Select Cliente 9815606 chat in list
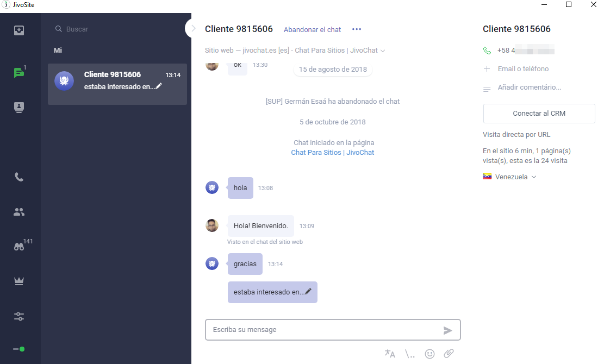The width and height of the screenshot is (604, 364). pyautogui.click(x=117, y=84)
